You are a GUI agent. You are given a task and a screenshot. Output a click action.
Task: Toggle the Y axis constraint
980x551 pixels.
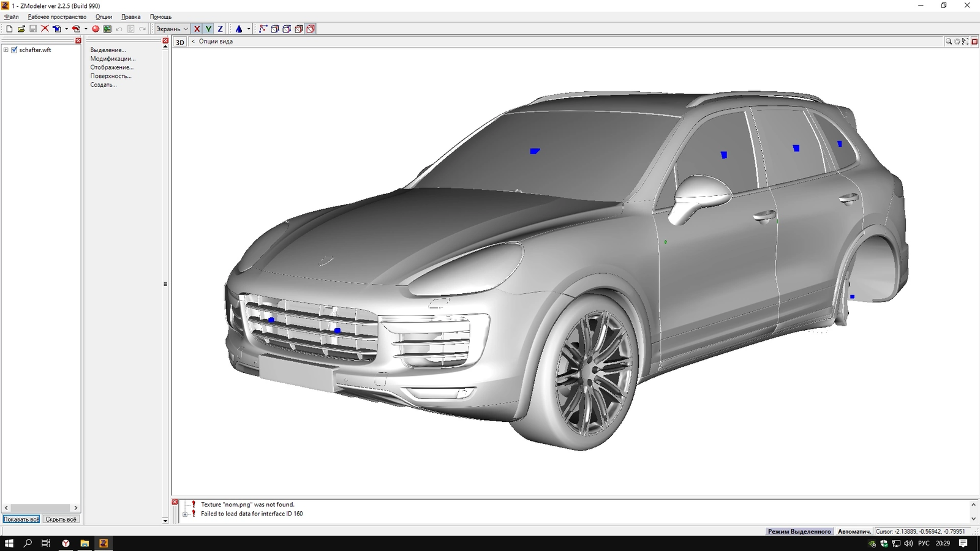pyautogui.click(x=208, y=29)
